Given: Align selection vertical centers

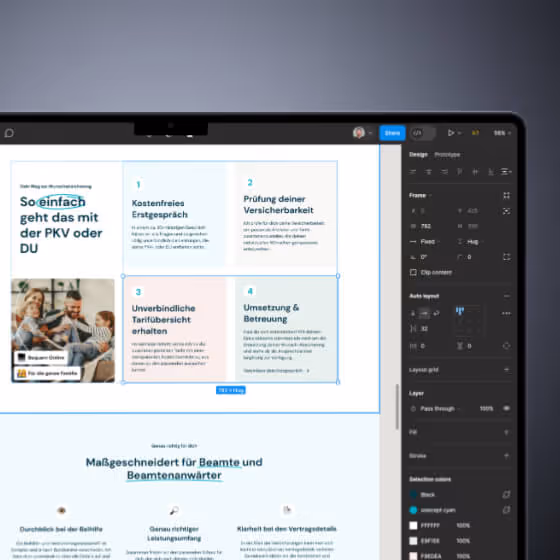Looking at the screenshot, I should pos(475,172).
